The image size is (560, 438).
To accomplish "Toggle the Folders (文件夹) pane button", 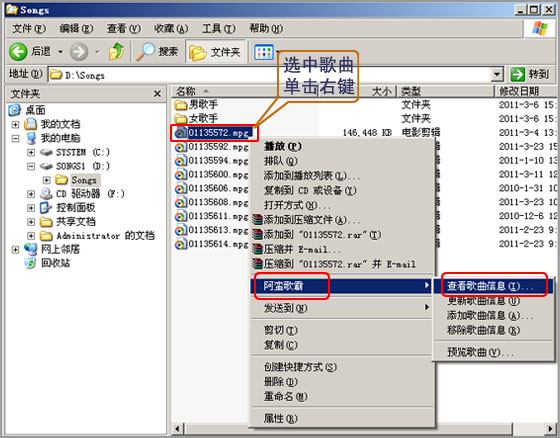I will click(x=215, y=52).
